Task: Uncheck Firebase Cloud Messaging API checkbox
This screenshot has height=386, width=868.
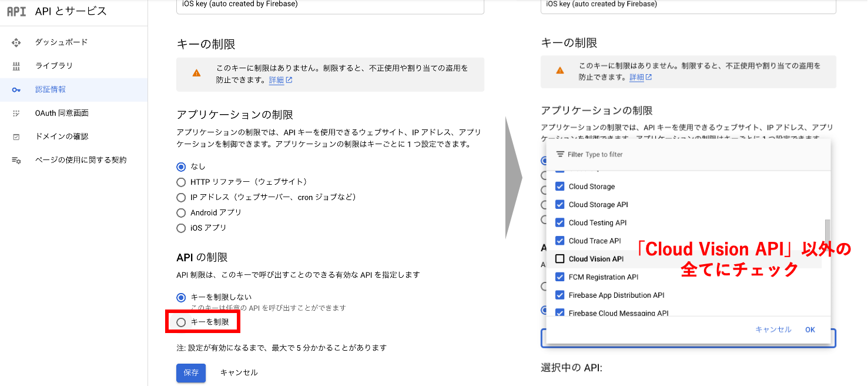Action: point(559,313)
